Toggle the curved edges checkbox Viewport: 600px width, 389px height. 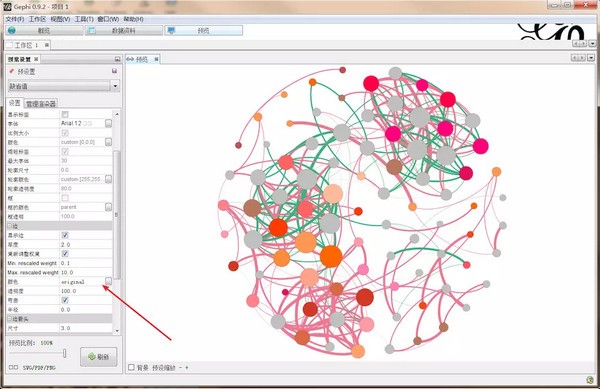(65, 300)
